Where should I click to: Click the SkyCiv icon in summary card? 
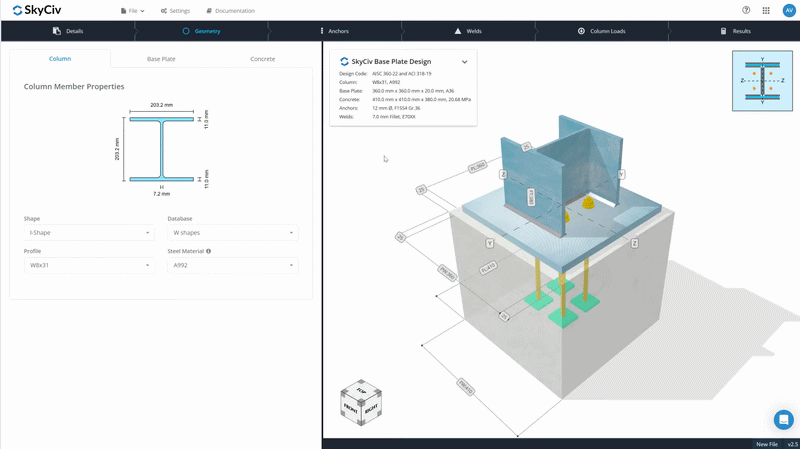[x=344, y=62]
